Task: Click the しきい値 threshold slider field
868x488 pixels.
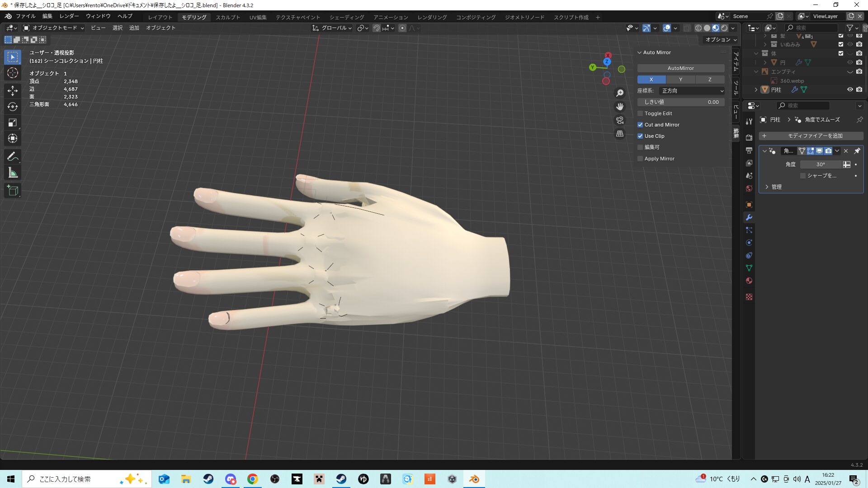Action: point(680,102)
